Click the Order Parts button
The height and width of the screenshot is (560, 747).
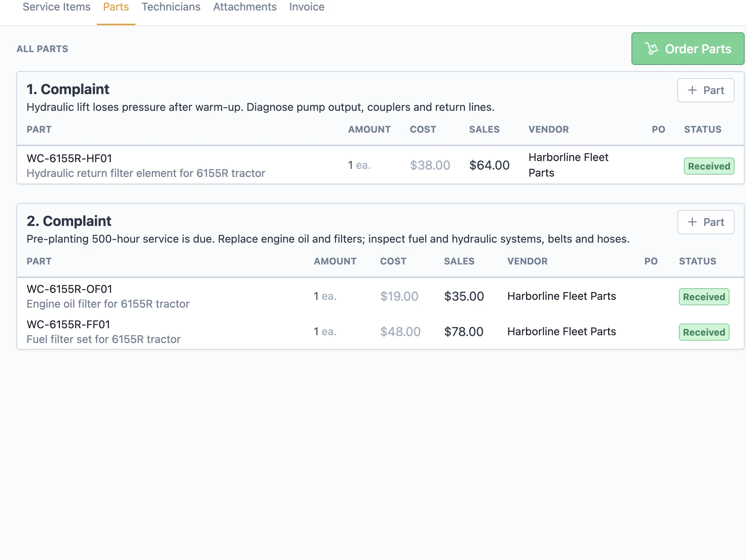pos(687,49)
